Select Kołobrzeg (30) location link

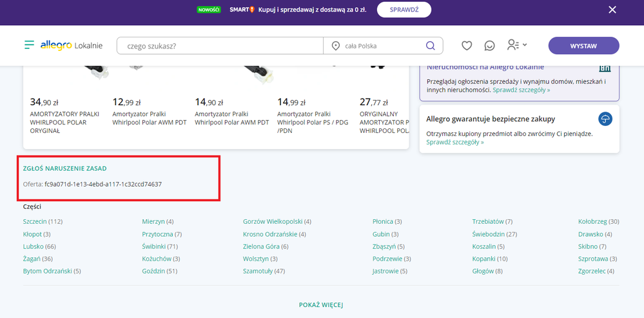pos(598,221)
